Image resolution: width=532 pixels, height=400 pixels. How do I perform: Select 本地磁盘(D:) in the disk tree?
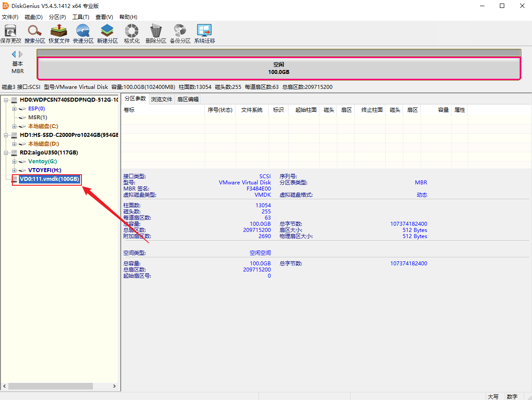[x=44, y=144]
